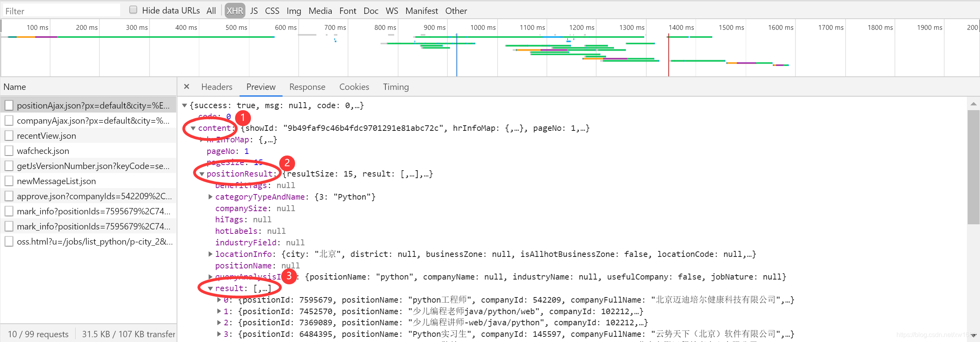This screenshot has height=342, width=980.
Task: Click the hiTags: null entry
Action: tap(243, 220)
